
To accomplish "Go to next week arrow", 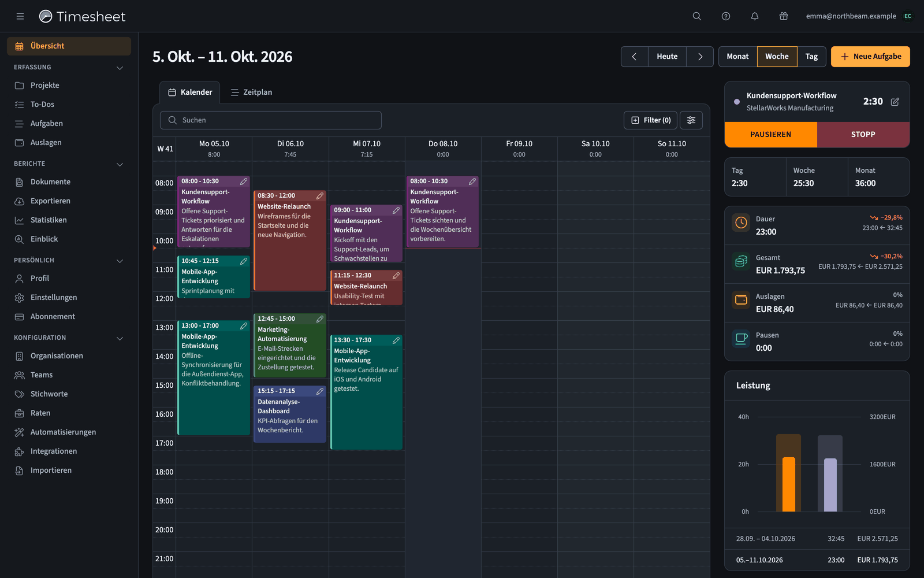I will coord(700,57).
